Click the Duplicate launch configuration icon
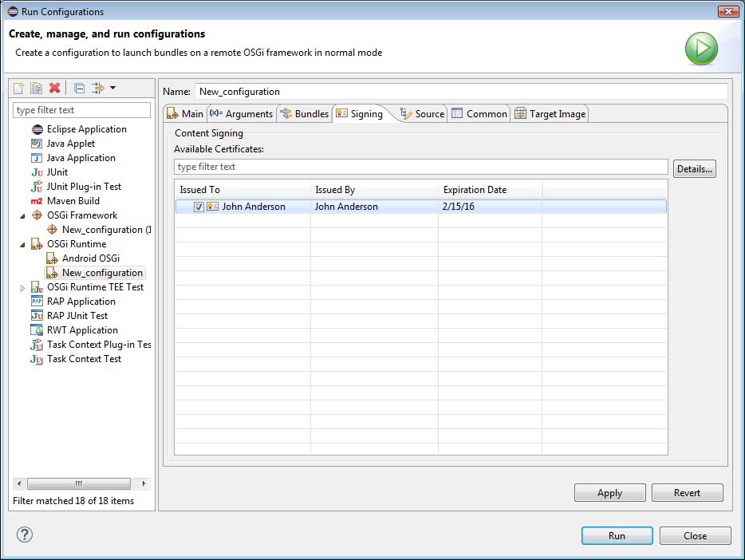 click(36, 89)
